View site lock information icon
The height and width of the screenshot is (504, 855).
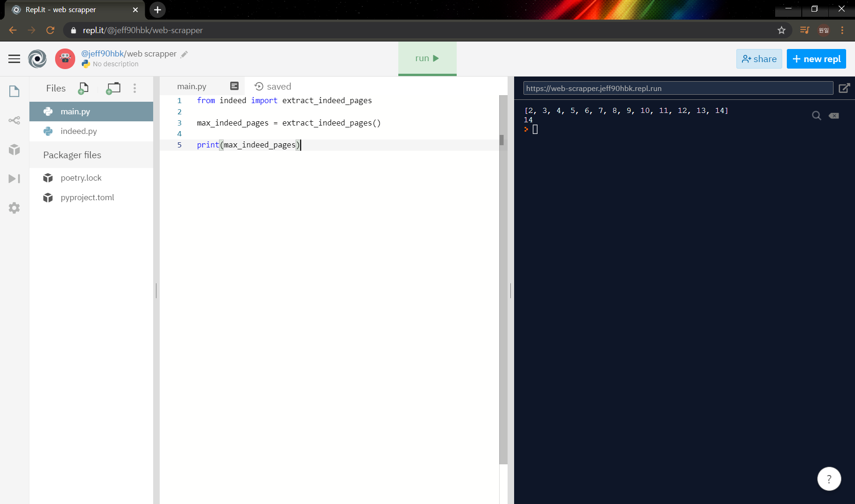tap(73, 30)
